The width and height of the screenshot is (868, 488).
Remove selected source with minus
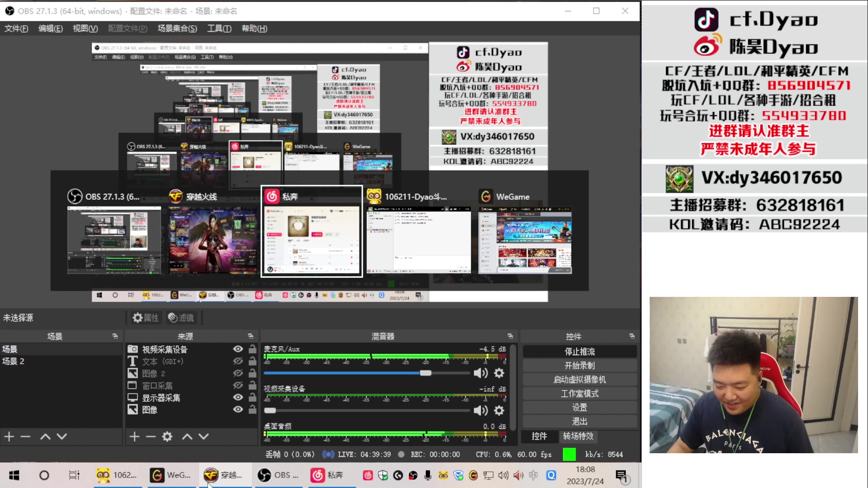[x=151, y=436]
